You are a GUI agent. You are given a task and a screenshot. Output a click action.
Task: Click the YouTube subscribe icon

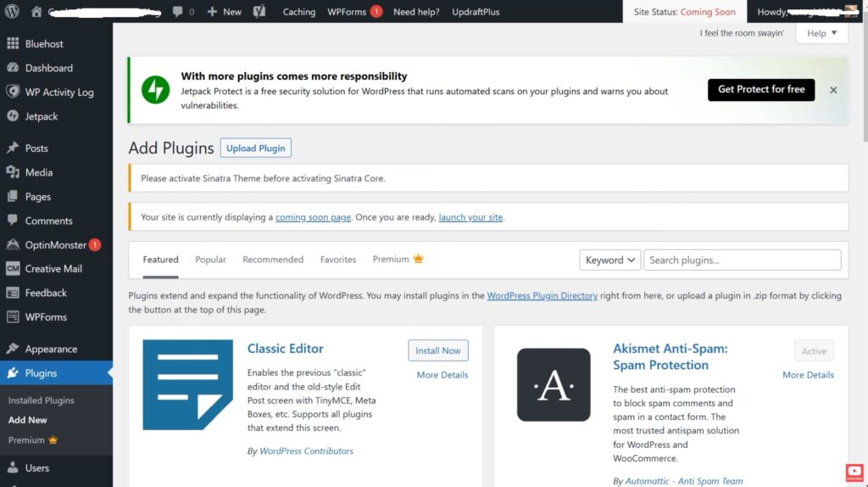(x=854, y=473)
